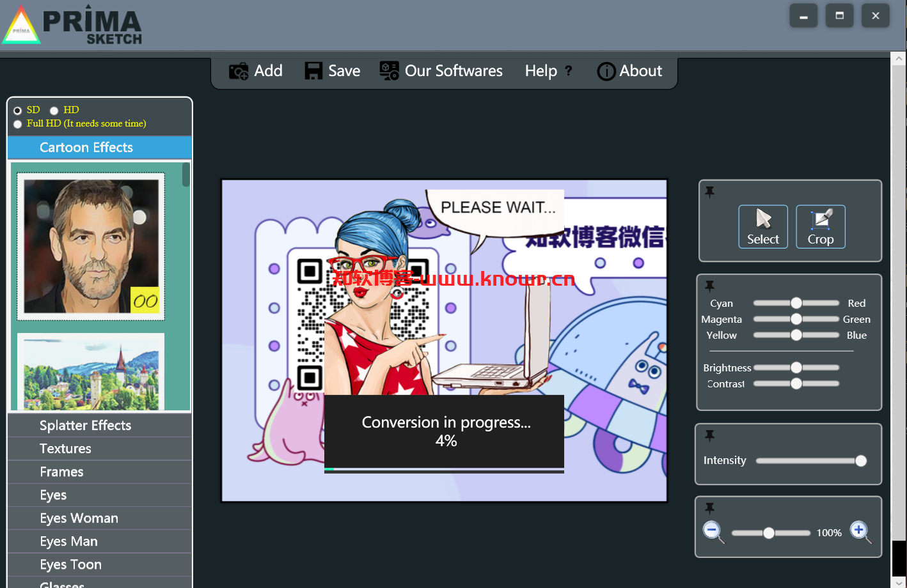Viewport: 907px width, 588px height.
Task: Pin the Intensity panel
Action: coord(710,435)
